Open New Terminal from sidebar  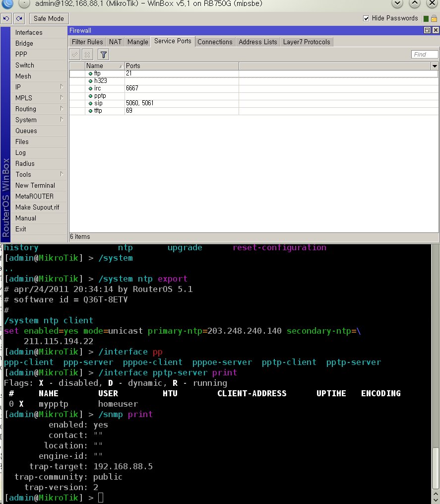coord(39,186)
